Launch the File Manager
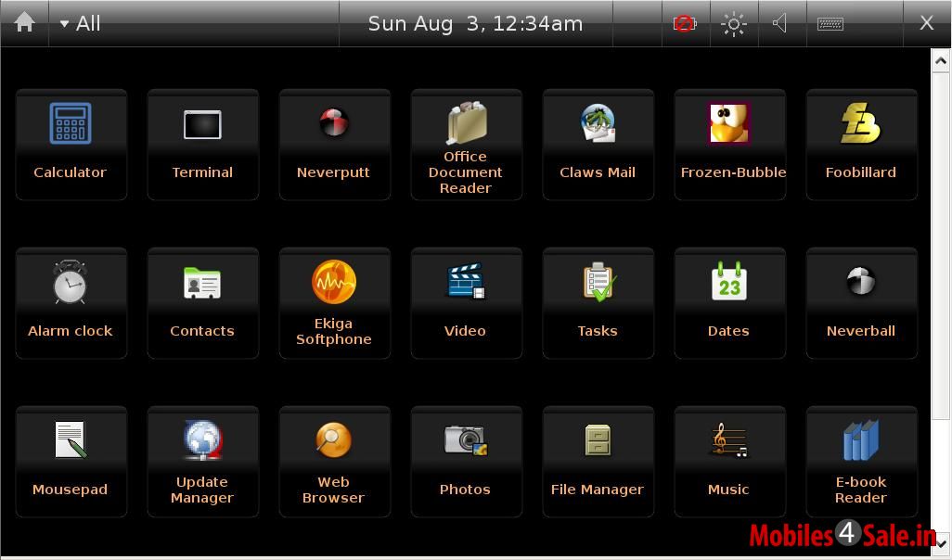The height and width of the screenshot is (560, 952). 598,461
